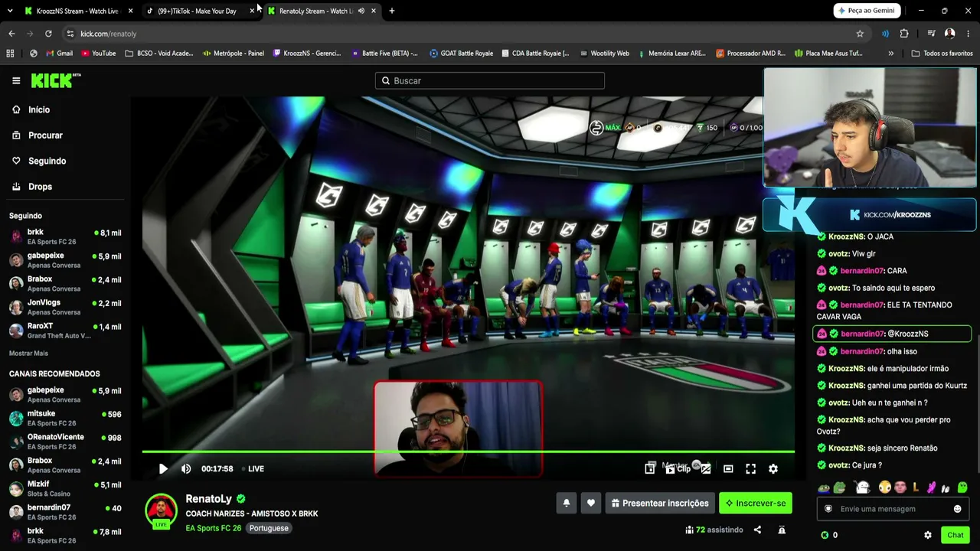Open the Chrome profile avatar
The height and width of the screenshot is (551, 980).
[x=950, y=34]
